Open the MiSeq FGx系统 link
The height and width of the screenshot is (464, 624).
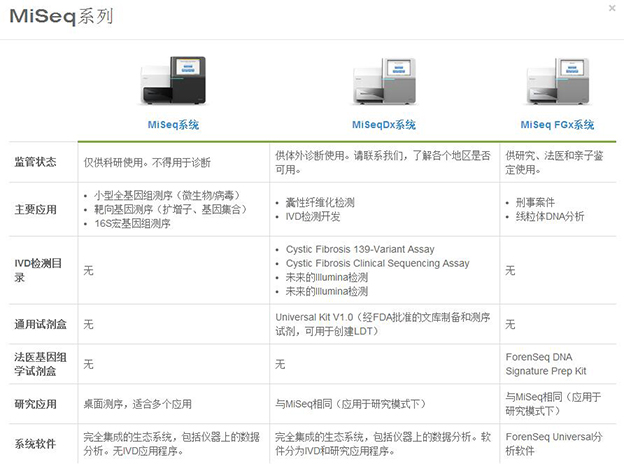click(x=557, y=125)
